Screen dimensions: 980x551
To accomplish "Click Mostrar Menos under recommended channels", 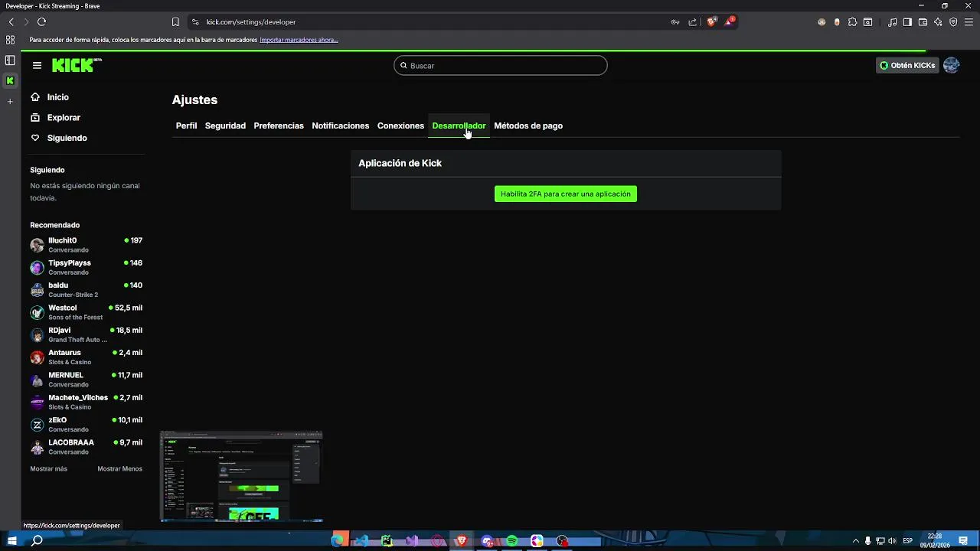I will [119, 469].
